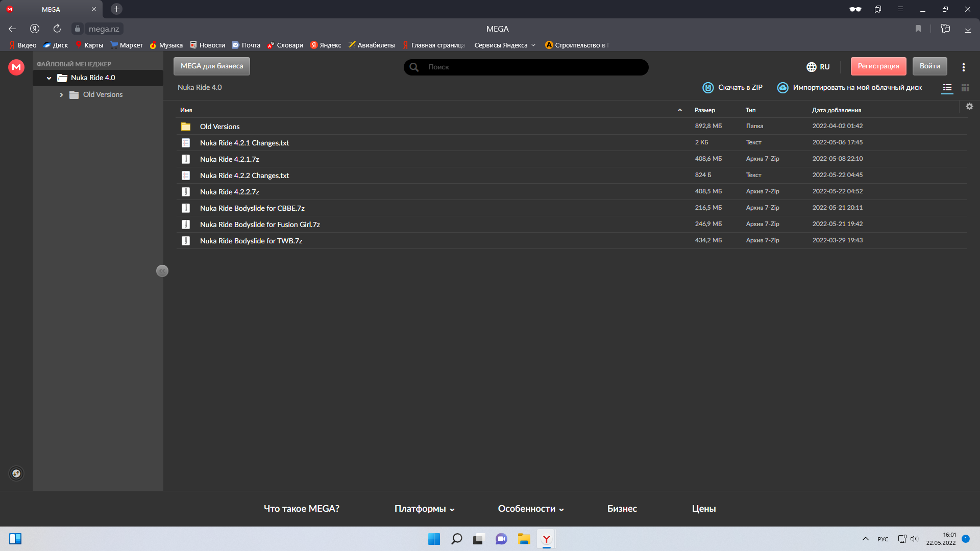Open the Платформы footer dropdown
Image resolution: width=980 pixels, height=551 pixels.
click(424, 509)
